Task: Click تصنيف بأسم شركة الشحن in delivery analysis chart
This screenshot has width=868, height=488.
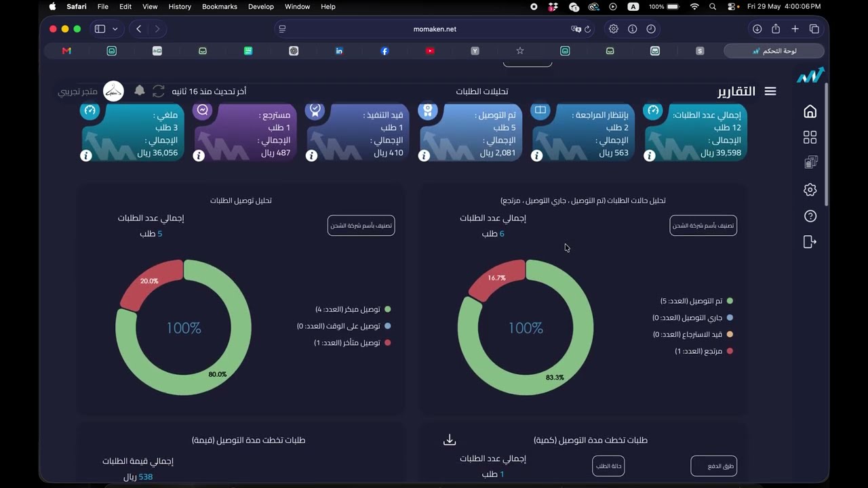Action: [x=361, y=226]
